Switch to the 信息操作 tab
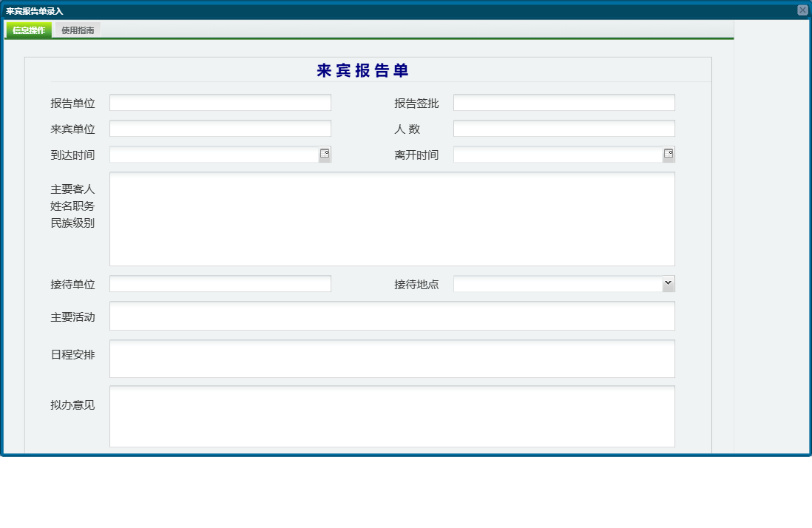This screenshot has height=528, width=812. (29, 30)
